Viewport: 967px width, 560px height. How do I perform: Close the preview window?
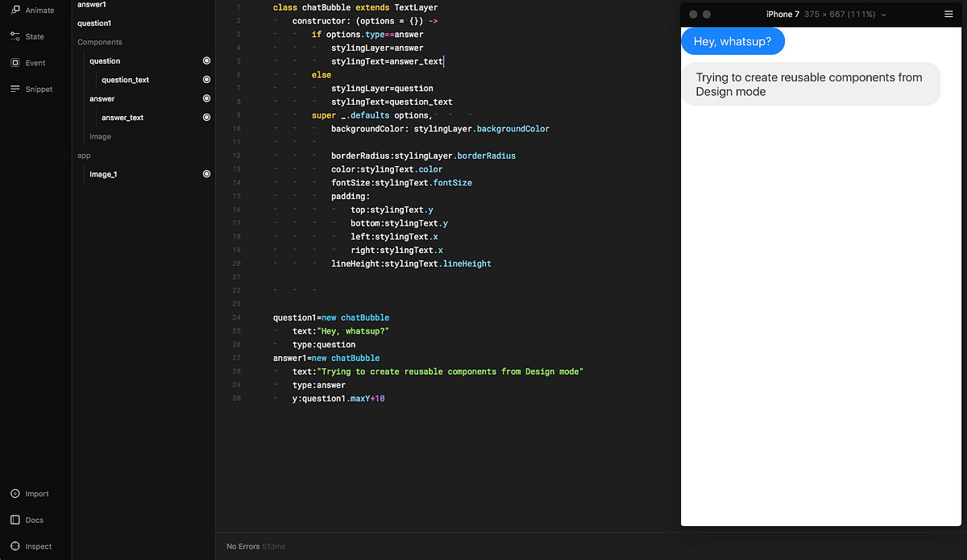693,15
